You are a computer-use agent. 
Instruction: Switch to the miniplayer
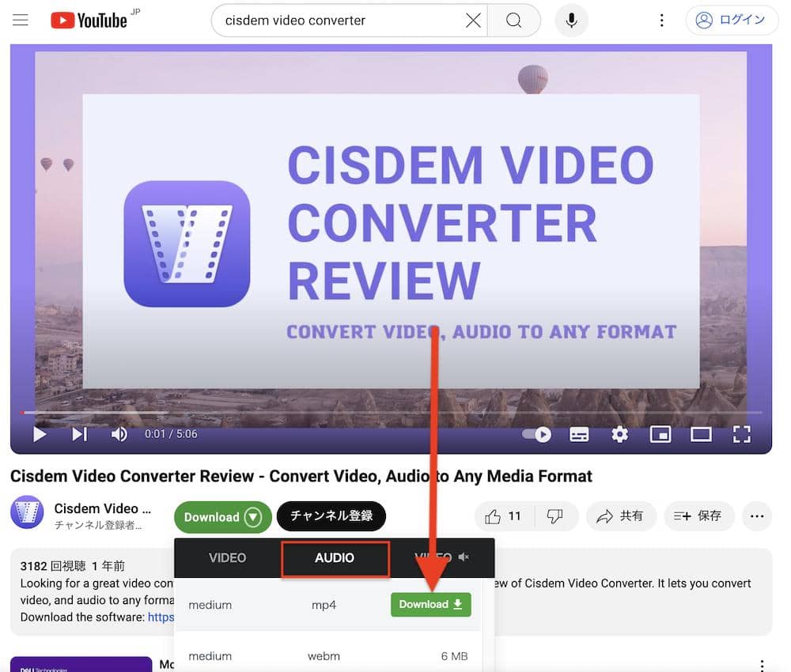[x=660, y=435]
